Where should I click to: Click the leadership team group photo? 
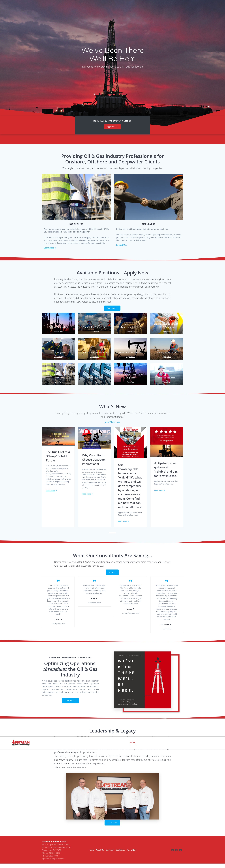click(112, 796)
